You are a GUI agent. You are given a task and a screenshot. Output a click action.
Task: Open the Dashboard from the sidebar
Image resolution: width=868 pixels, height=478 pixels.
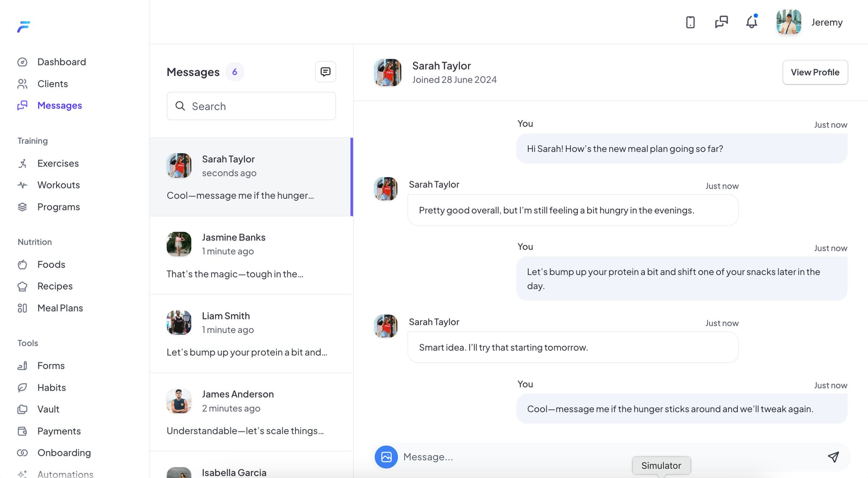tap(61, 61)
